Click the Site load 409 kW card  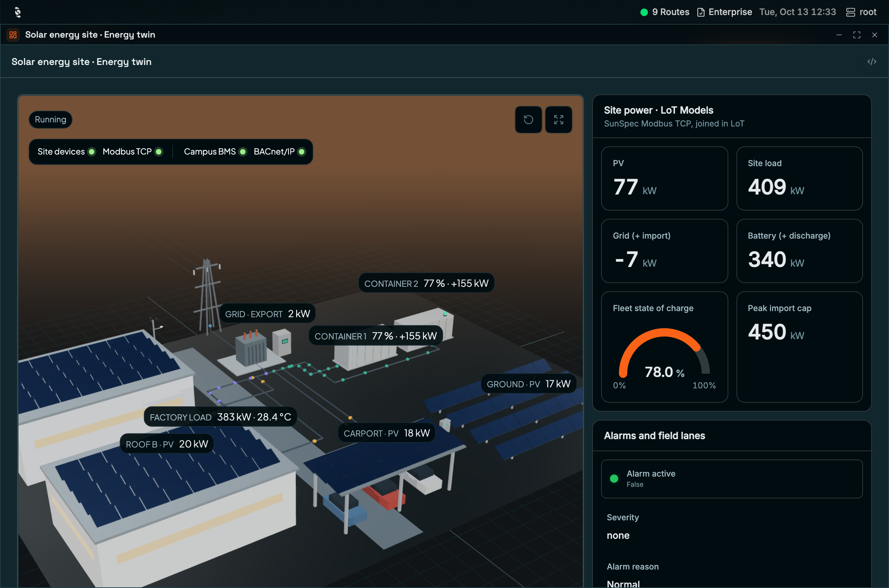pyautogui.click(x=799, y=178)
